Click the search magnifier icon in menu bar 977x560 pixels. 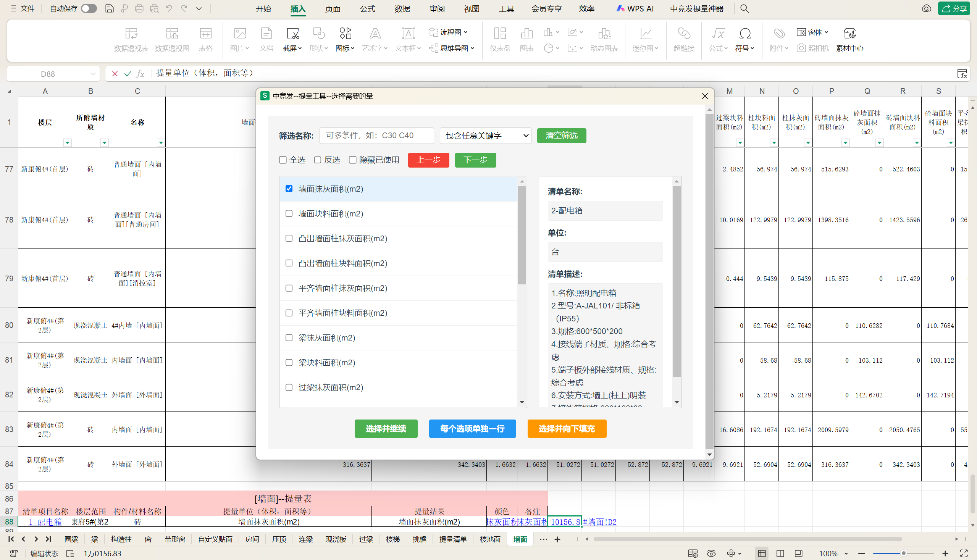(x=744, y=8)
